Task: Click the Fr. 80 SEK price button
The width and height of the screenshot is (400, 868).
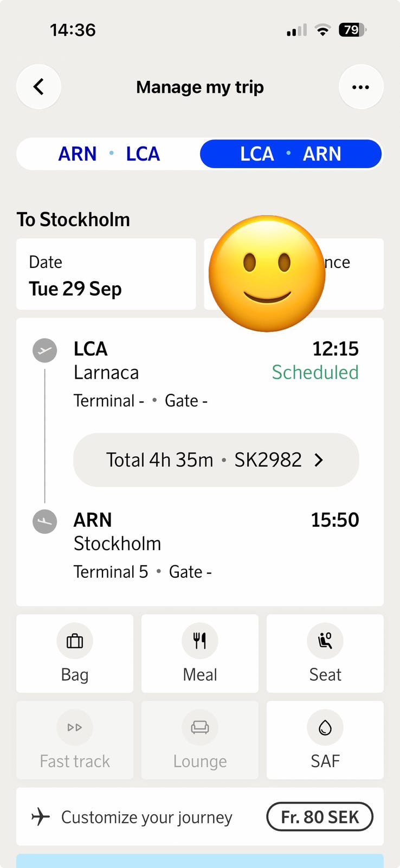Action: pyautogui.click(x=320, y=816)
